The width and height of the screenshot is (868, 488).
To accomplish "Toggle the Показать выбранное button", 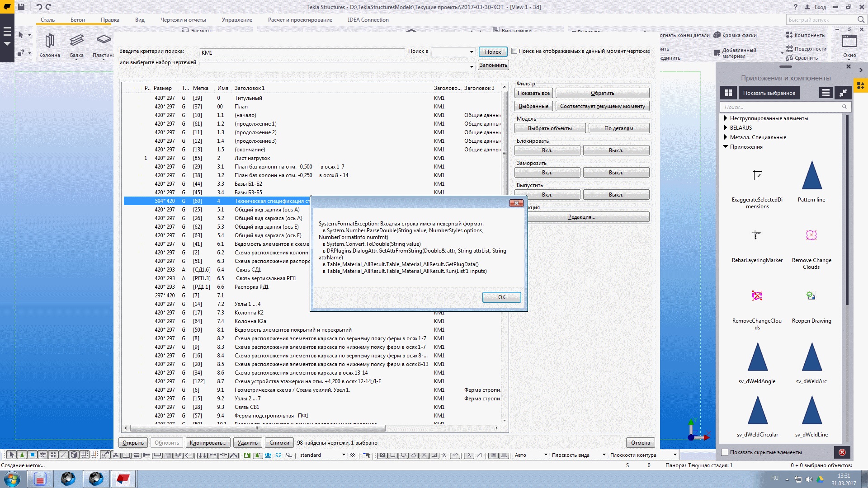I will point(769,93).
